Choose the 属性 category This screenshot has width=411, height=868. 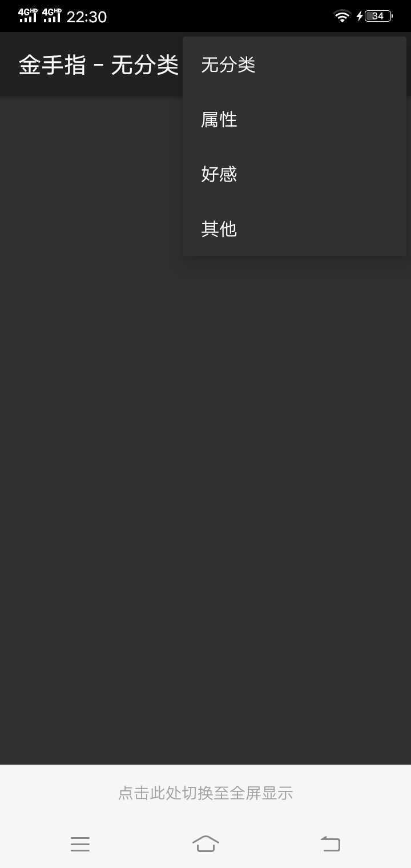(x=295, y=119)
